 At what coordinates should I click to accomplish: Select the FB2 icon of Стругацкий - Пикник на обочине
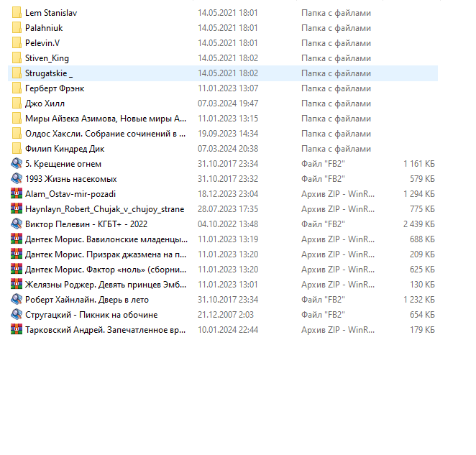point(17,315)
